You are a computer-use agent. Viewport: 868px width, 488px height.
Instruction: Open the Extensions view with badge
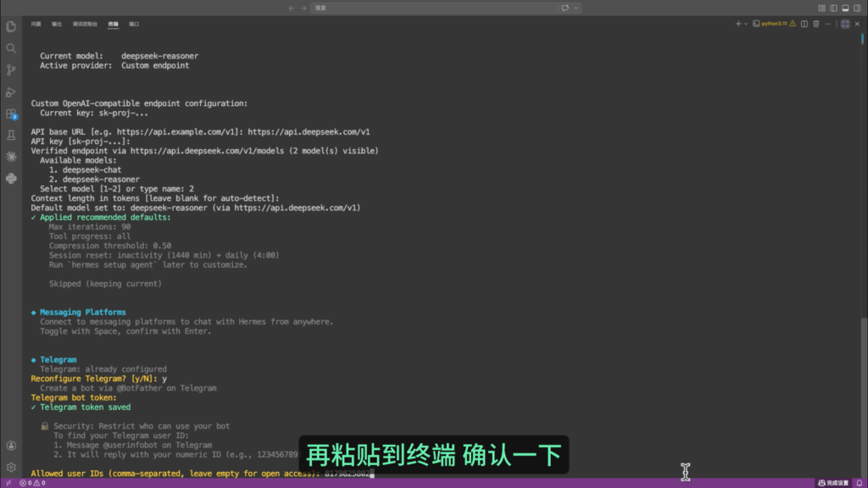coord(11,114)
